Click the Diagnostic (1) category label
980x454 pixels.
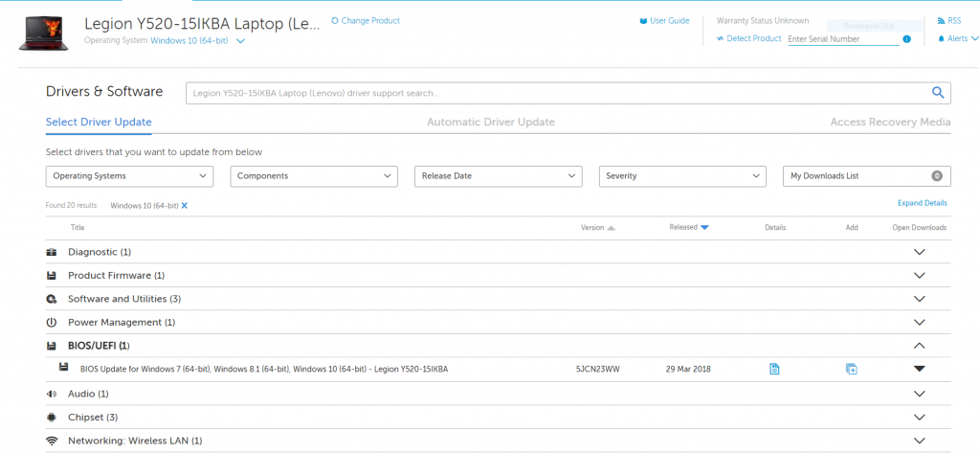(x=100, y=252)
